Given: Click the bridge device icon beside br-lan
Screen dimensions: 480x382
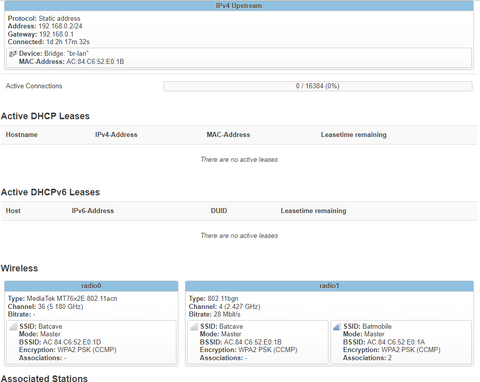Looking at the screenshot, I should click(x=12, y=54).
